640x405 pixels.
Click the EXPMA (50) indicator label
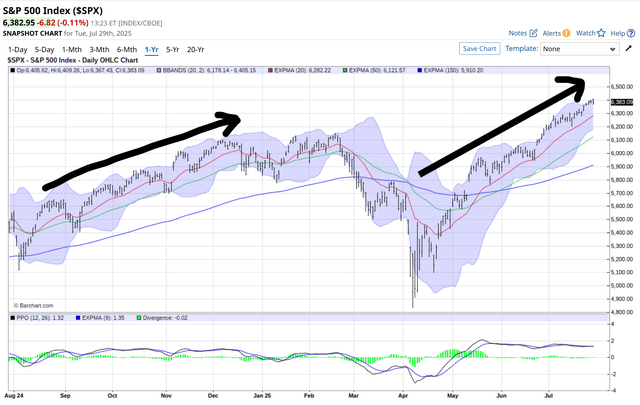click(377, 71)
